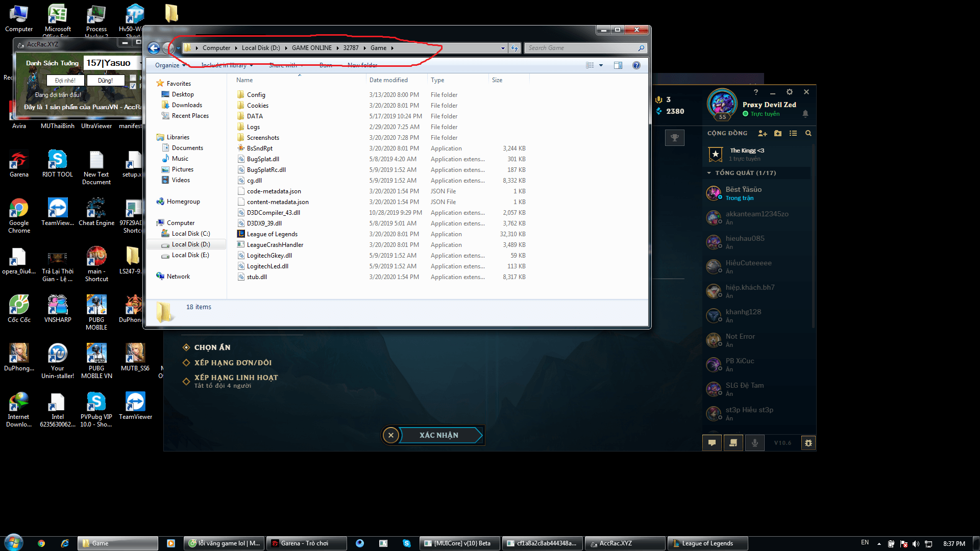Show the preview pane in Explorer
Screen dimensions: 980x551
click(x=618, y=65)
